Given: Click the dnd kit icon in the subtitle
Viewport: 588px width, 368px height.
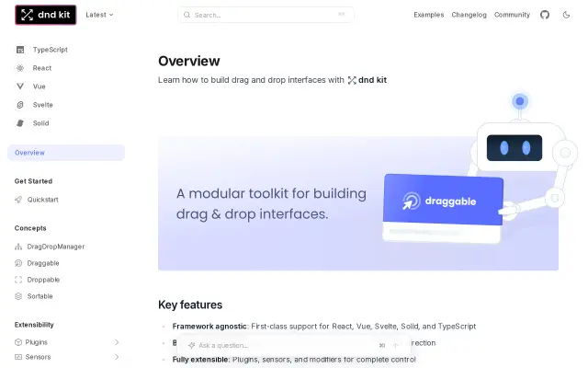Looking at the screenshot, I should click(x=352, y=80).
